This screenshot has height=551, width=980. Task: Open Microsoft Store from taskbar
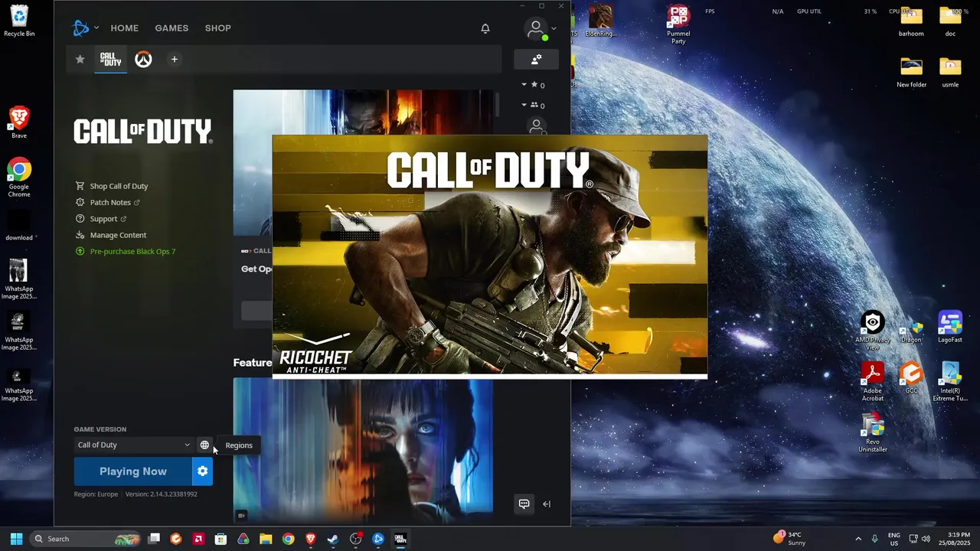220,539
